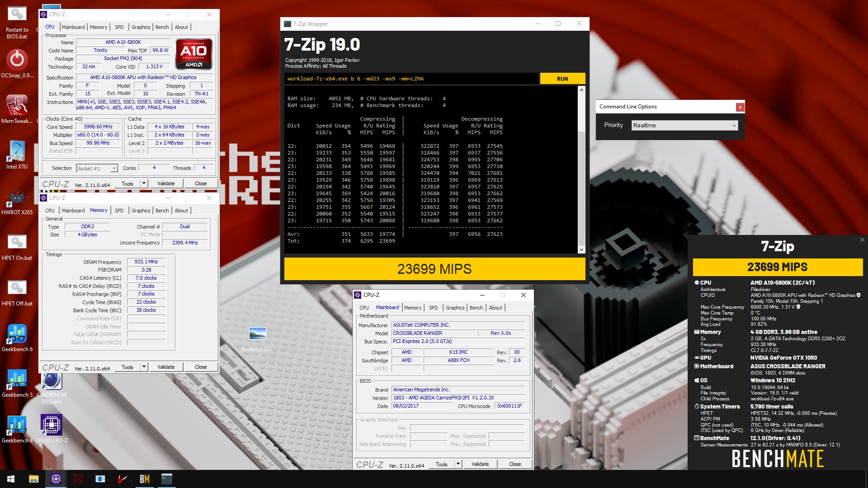
Task: Switch to Mainboard tab in top CPU-Z window
Action: click(73, 27)
